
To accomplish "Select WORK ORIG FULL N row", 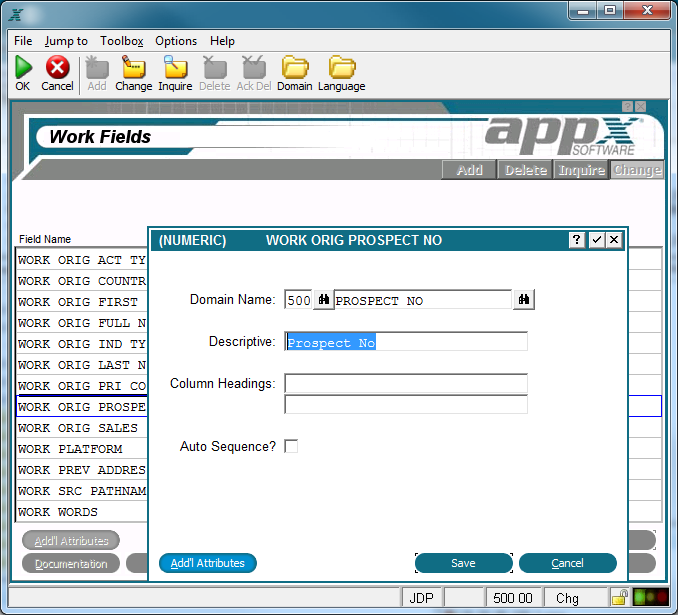I will pyautogui.click(x=82, y=323).
